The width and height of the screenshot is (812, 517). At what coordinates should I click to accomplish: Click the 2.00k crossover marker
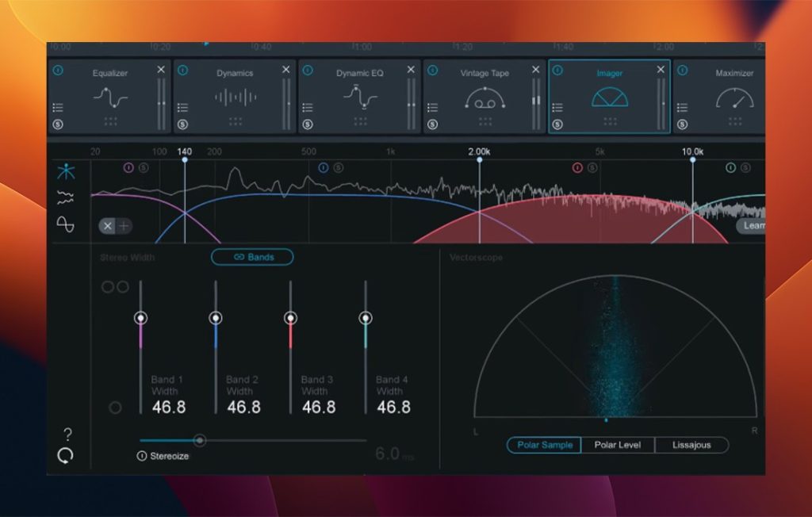[x=481, y=159]
